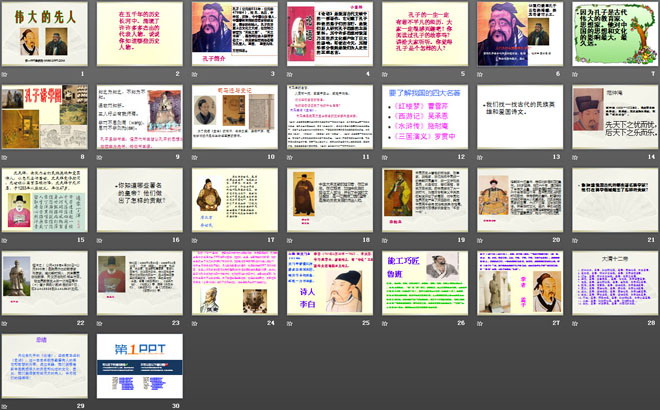Hit the star animation icon beneath slide 25

pos(290,323)
